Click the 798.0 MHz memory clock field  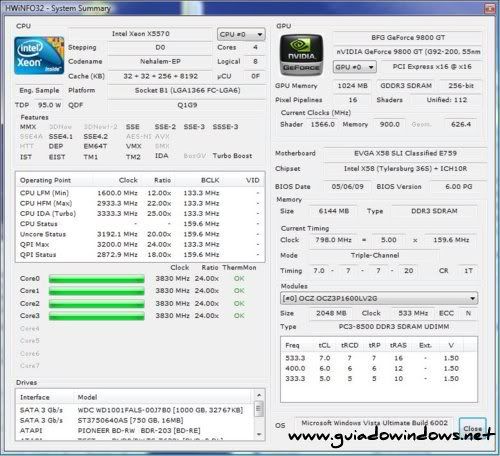[333, 240]
